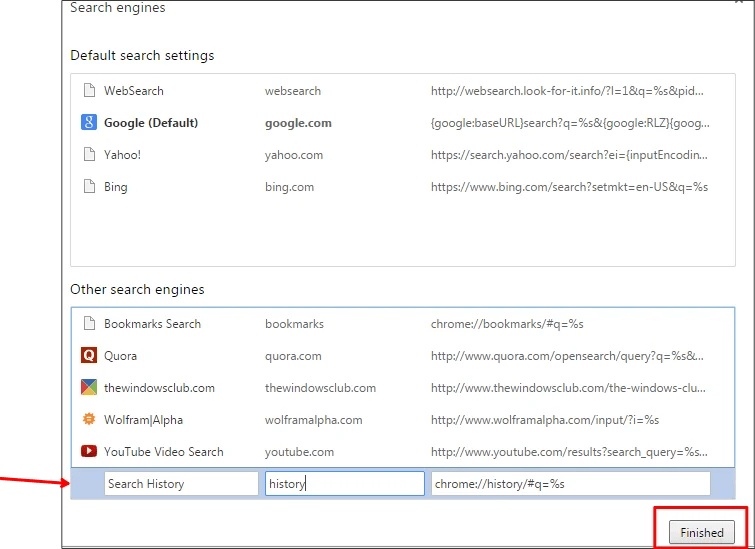The width and height of the screenshot is (755, 549).
Task: Click the Bookmarks Search page icon
Action: [x=89, y=323]
